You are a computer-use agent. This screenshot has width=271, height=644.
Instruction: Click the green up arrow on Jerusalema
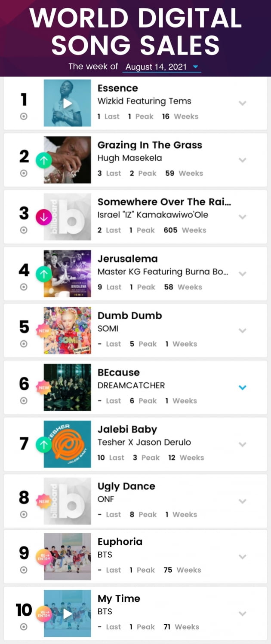tap(43, 274)
